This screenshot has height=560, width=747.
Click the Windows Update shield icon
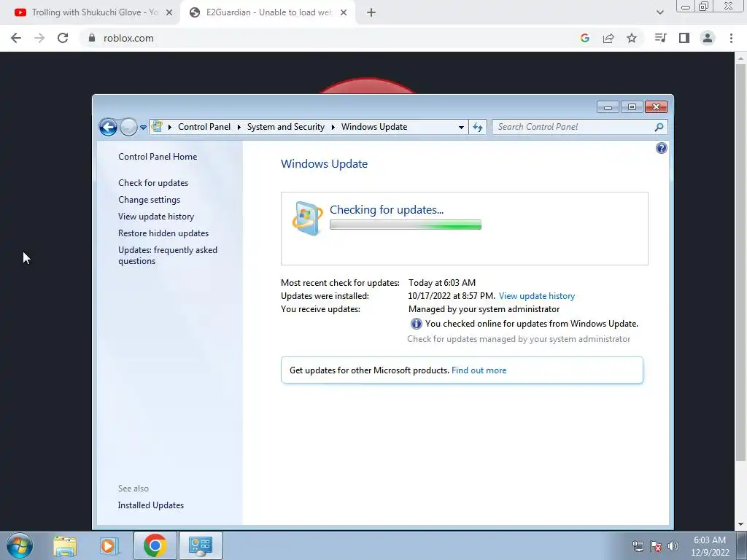click(307, 218)
